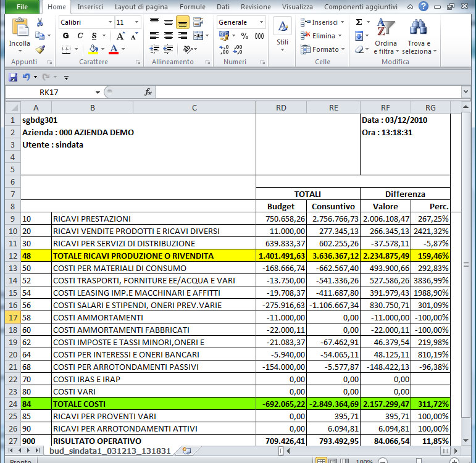Save workbook with floppy disk icon

click(13, 77)
